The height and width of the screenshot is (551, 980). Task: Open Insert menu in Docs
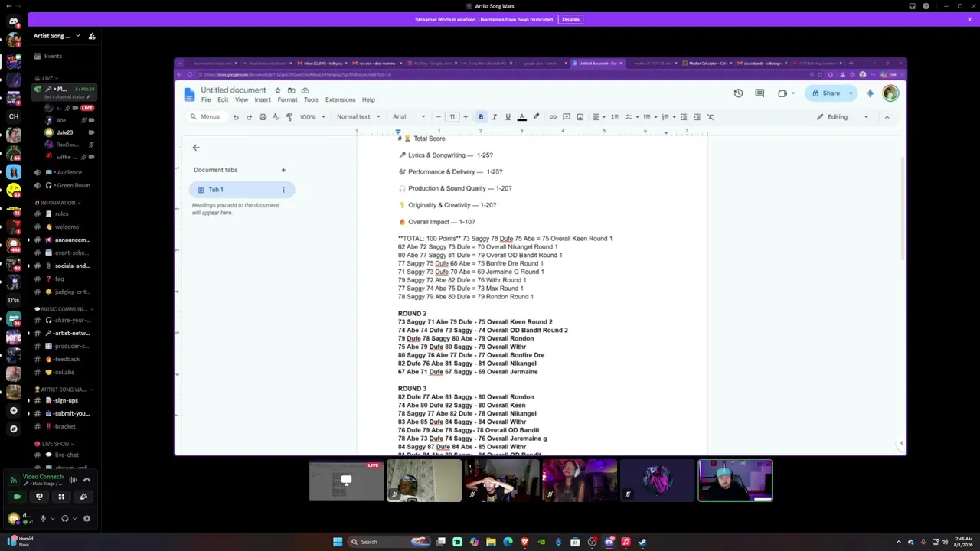point(263,100)
